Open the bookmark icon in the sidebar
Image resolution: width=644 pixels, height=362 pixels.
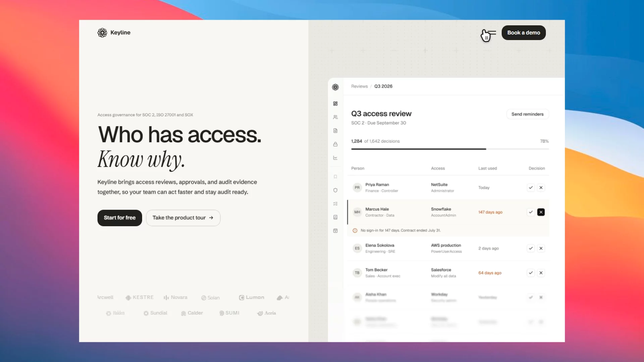click(335, 177)
